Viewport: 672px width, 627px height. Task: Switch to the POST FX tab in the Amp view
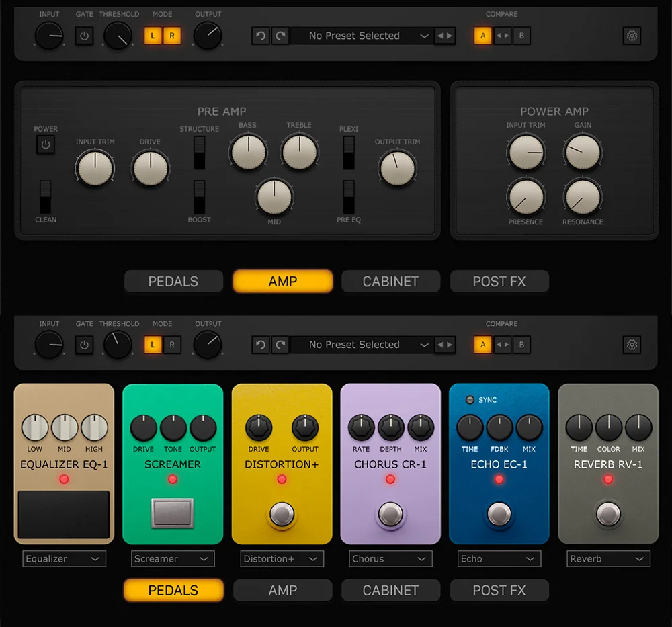(499, 281)
